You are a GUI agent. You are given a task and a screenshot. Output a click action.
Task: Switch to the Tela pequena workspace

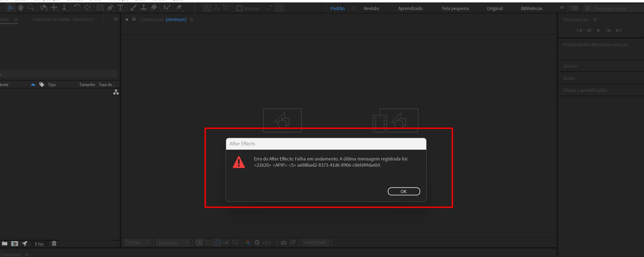tap(455, 8)
